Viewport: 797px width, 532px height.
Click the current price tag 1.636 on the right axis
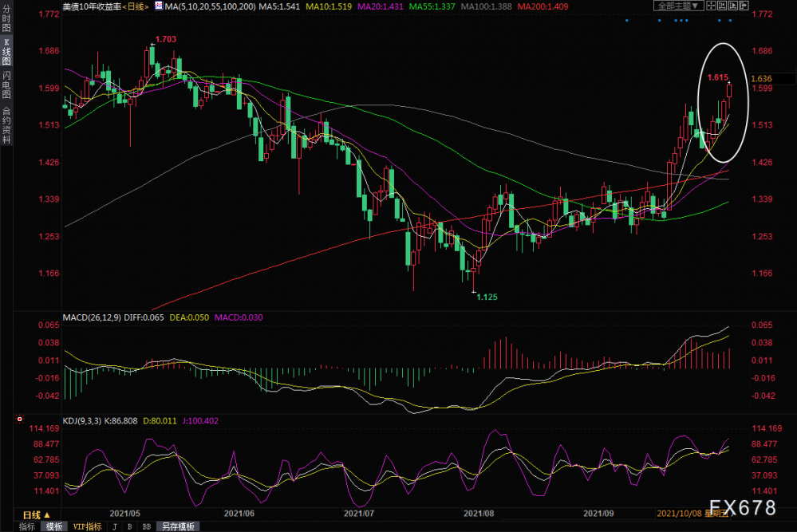761,79
